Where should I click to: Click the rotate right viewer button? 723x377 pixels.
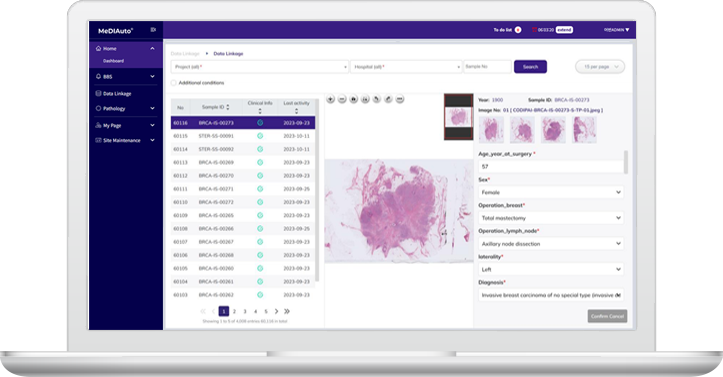coord(388,99)
